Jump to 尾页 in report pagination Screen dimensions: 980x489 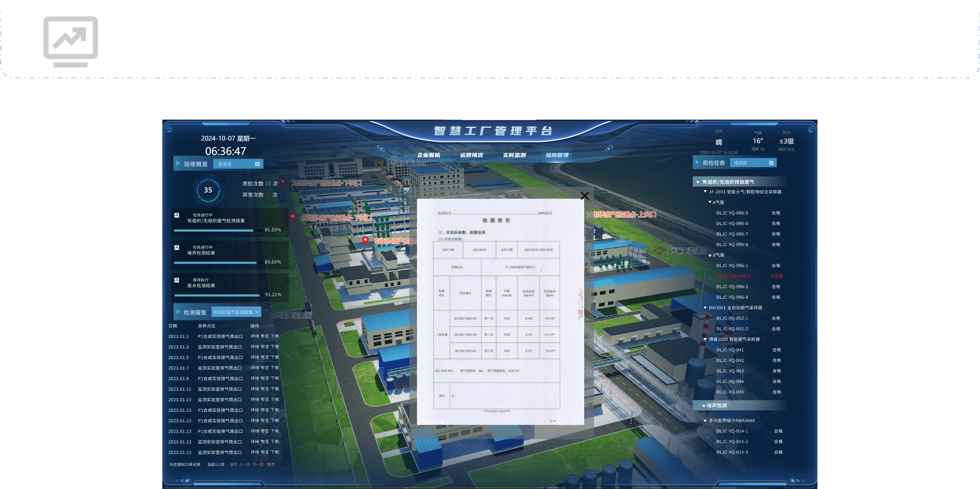click(271, 464)
